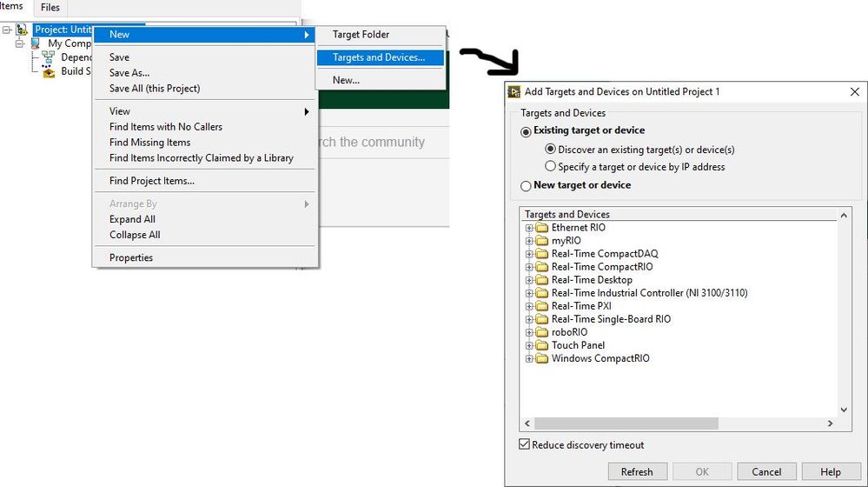This screenshot has height=487, width=868.
Task: Collapse the My Computer tree node
Action: pyautogui.click(x=20, y=43)
